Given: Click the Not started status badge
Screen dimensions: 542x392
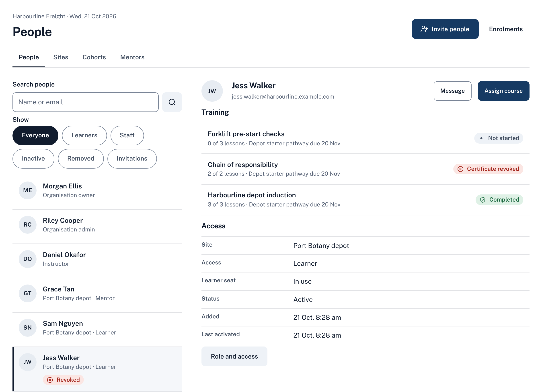Looking at the screenshot, I should point(499,138).
